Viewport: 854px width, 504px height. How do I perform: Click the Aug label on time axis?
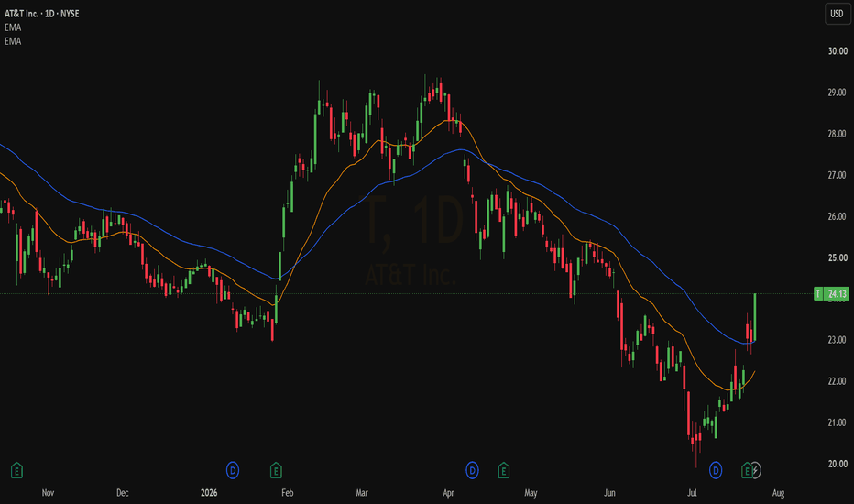pyautogui.click(x=779, y=493)
